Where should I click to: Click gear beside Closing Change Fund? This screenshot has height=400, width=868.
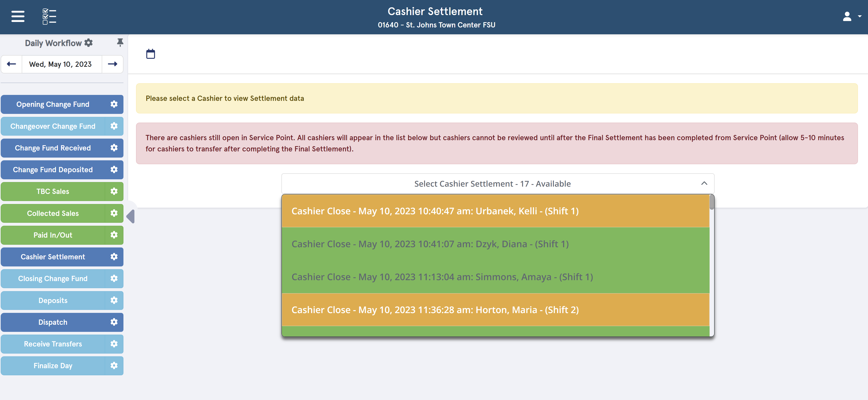[x=114, y=279]
